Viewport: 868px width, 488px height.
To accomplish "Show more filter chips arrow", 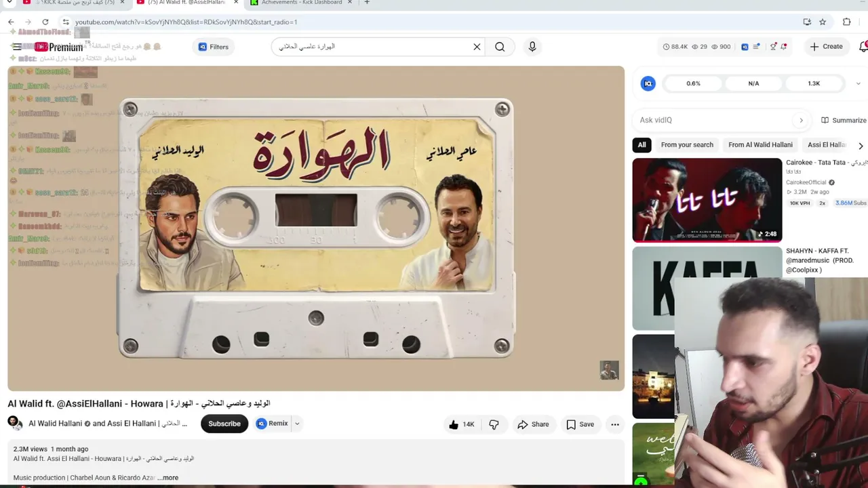I will pos(861,145).
